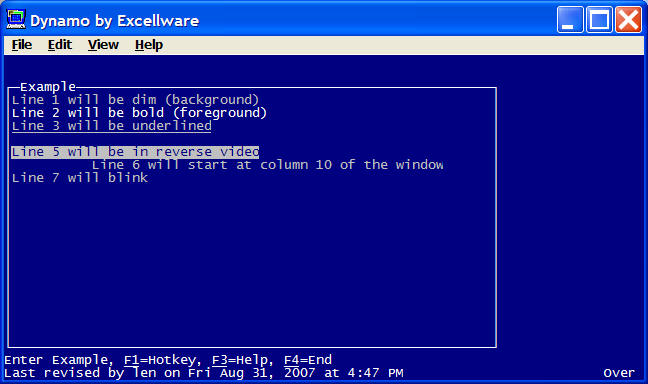Click the text 'Line 1 will be dim (background)'

[135, 100]
